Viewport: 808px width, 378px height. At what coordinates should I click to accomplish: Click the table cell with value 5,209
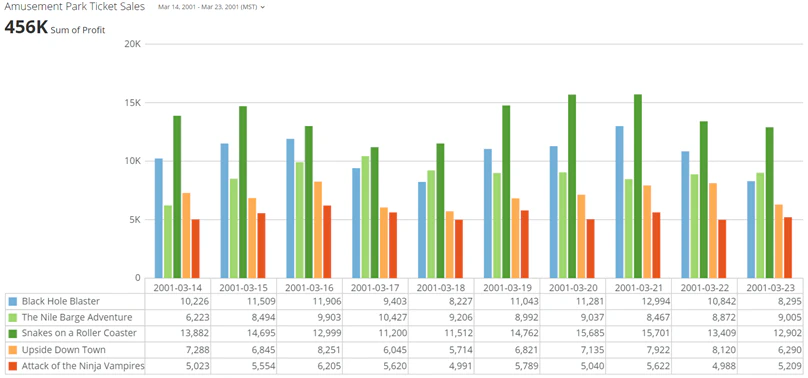click(x=771, y=367)
